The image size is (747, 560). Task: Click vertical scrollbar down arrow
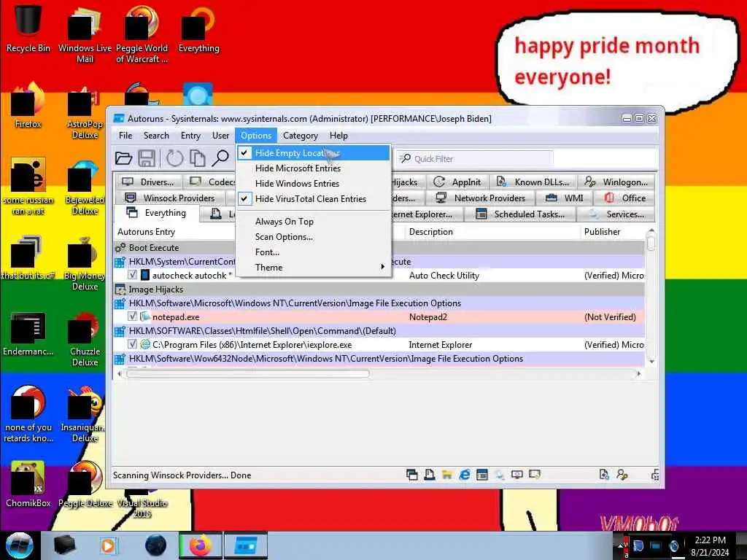pos(651,362)
